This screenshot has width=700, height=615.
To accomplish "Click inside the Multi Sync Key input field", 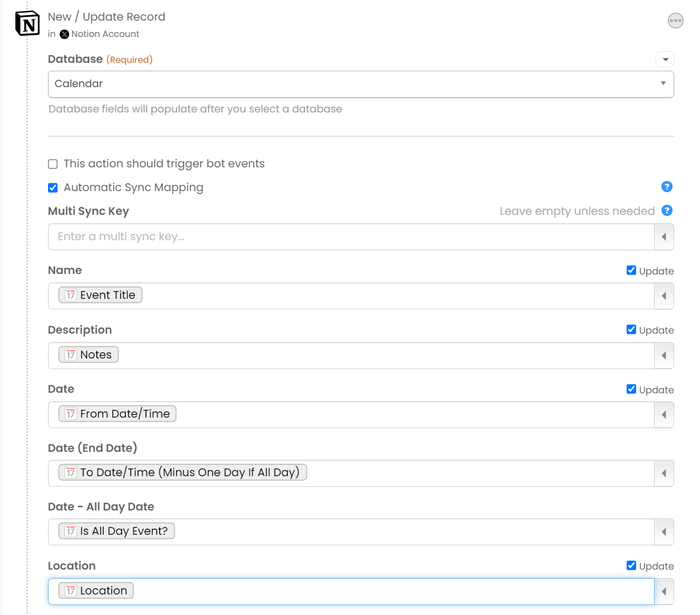I will (x=317, y=236).
